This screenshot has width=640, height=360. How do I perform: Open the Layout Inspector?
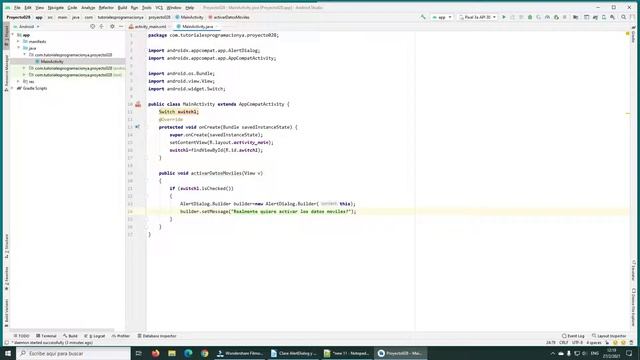click(x=609, y=336)
